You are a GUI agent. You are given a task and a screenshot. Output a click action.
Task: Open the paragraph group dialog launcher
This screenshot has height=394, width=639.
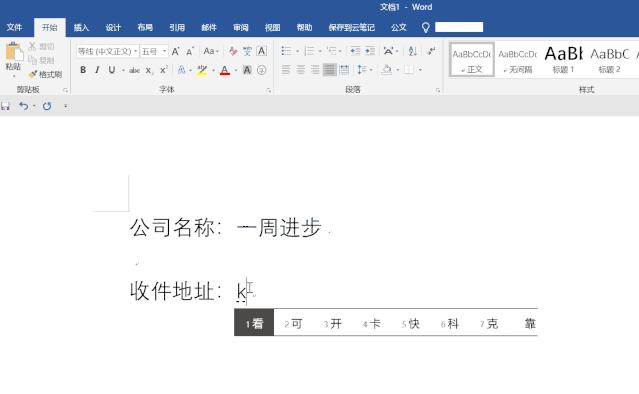coord(438,90)
